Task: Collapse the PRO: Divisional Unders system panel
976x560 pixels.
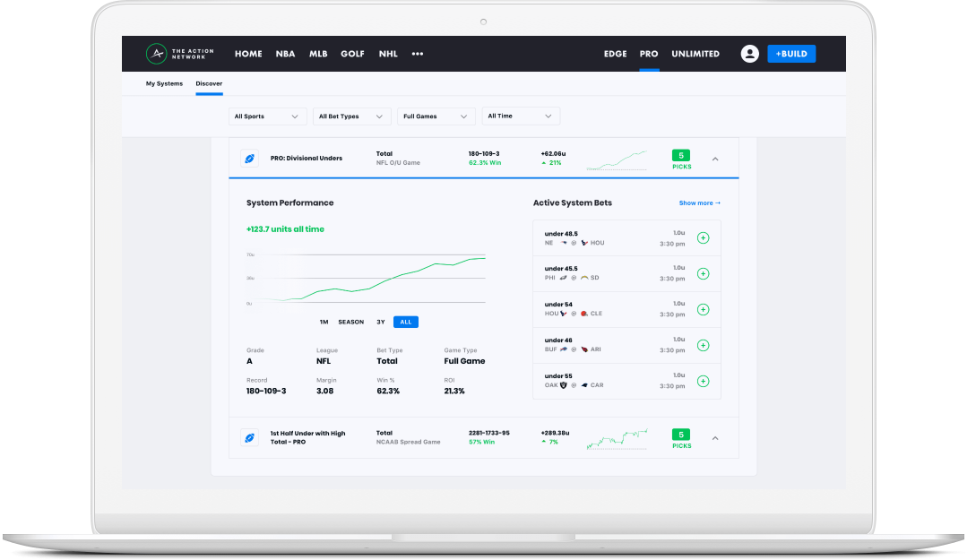Action: (x=715, y=158)
